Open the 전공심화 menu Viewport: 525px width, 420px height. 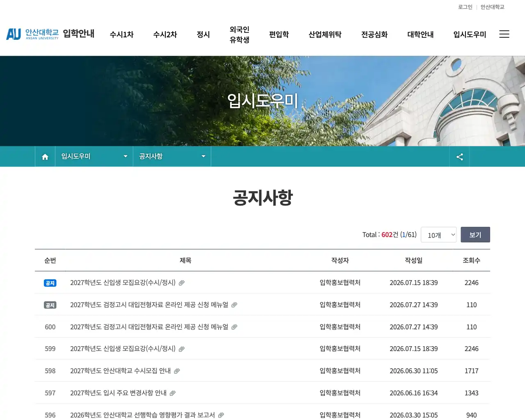pos(374,34)
